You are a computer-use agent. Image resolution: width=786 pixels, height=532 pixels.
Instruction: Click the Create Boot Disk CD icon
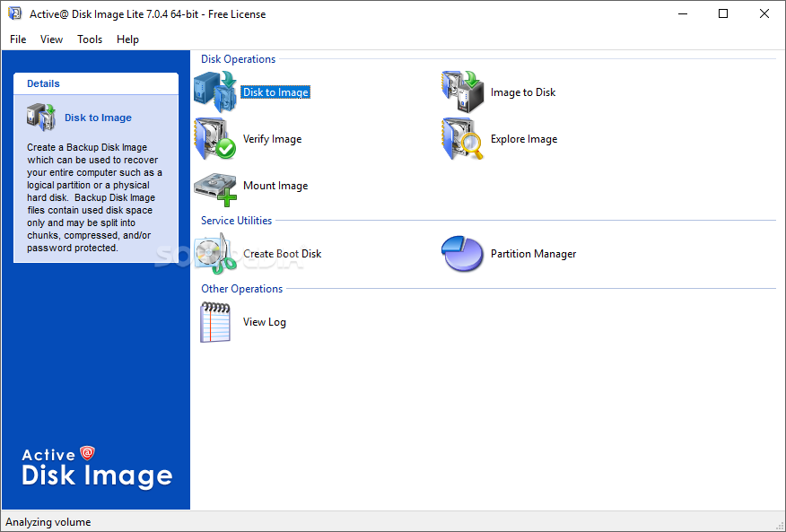215,254
